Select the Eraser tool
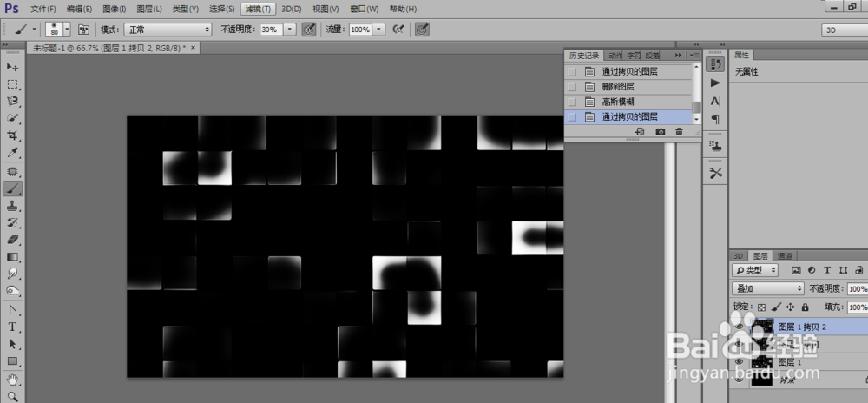Screen dimensions: 868x403 [x=12, y=241]
